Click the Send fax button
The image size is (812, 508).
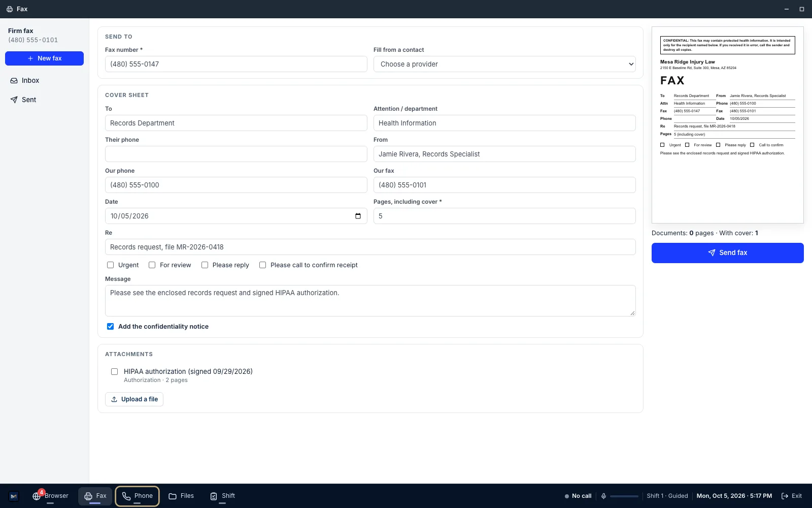(728, 253)
